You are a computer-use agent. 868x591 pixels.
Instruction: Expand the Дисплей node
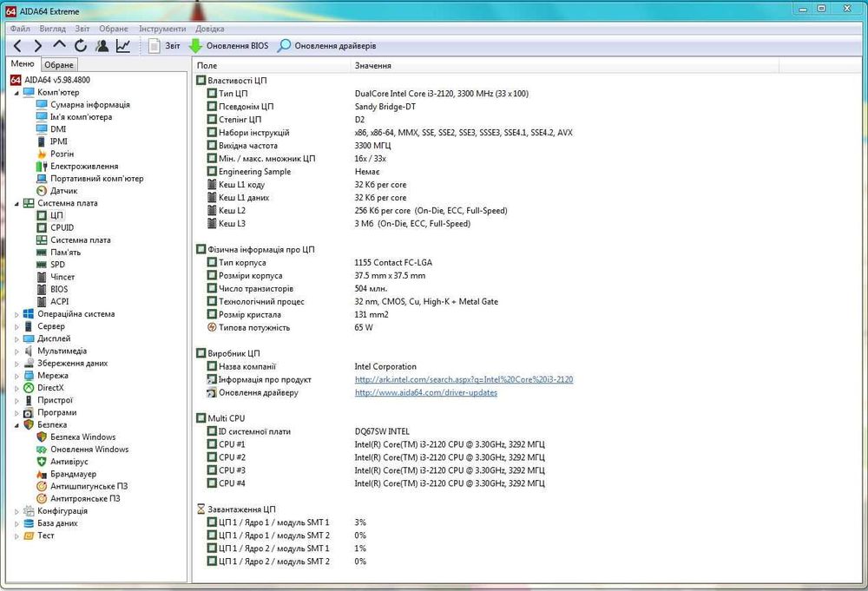pos(16,338)
